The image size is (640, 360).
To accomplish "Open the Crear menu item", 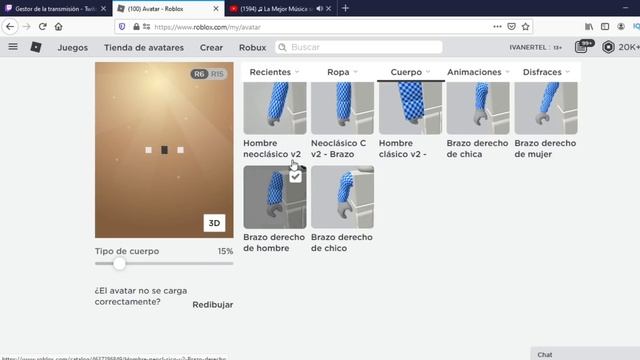I will point(211,48).
